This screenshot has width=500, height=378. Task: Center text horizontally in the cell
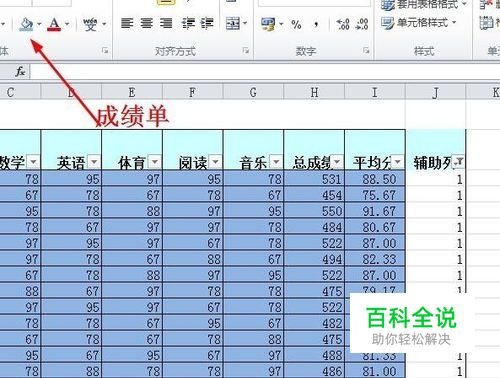147,23
